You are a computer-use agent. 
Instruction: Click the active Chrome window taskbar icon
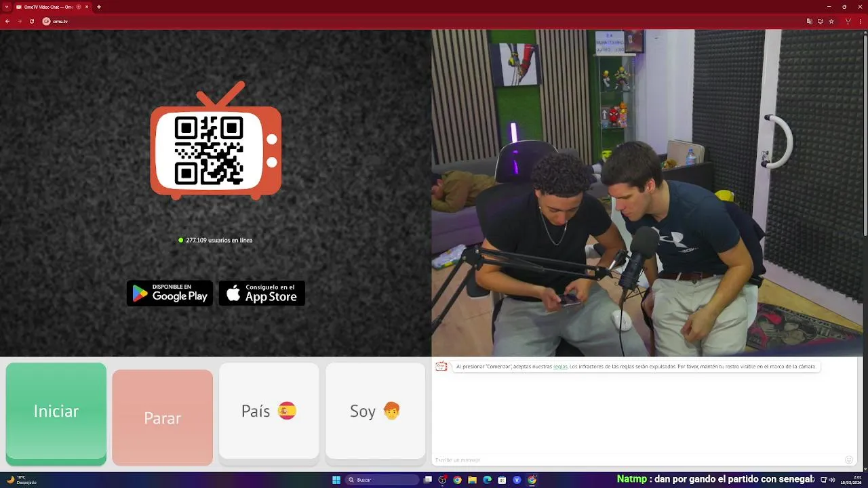pos(532,480)
